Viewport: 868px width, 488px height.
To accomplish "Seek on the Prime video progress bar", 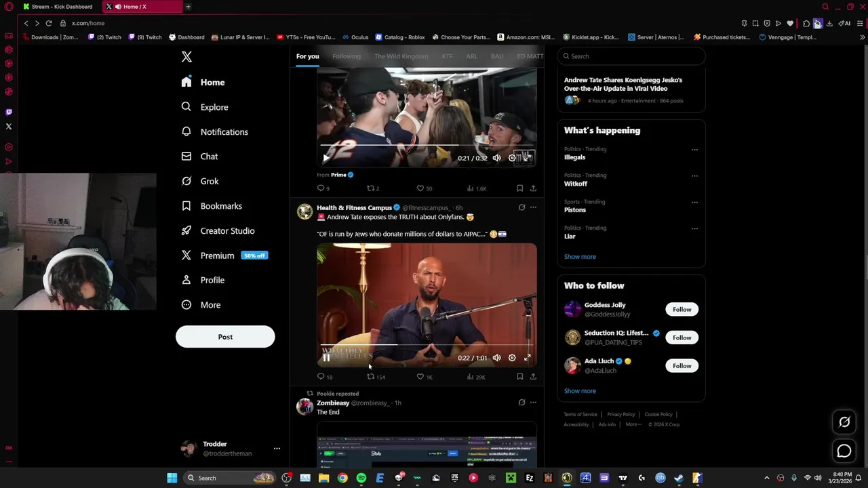I will [427, 146].
